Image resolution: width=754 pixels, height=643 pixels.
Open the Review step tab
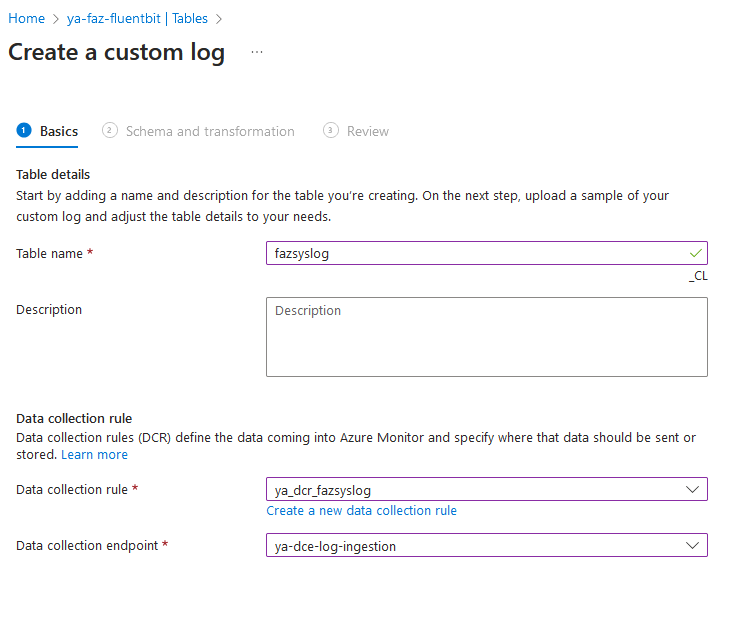367,131
